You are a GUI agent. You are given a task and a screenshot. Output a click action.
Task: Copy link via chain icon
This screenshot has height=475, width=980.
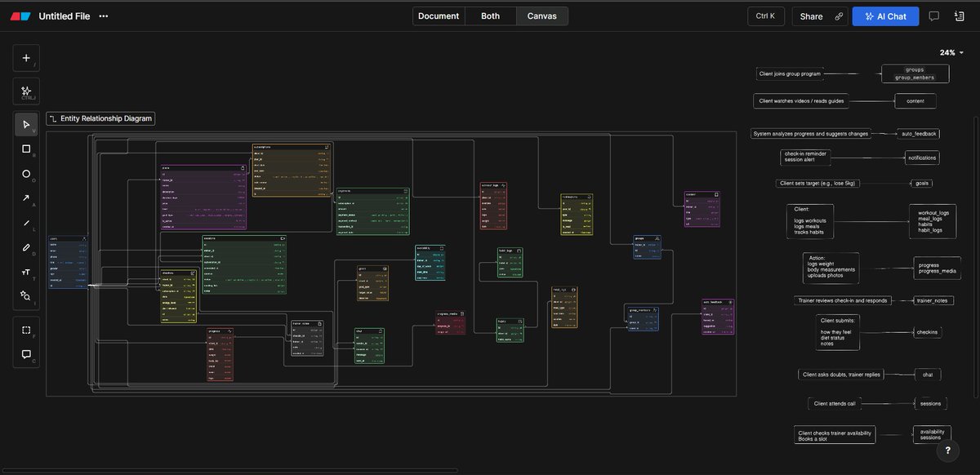click(839, 16)
